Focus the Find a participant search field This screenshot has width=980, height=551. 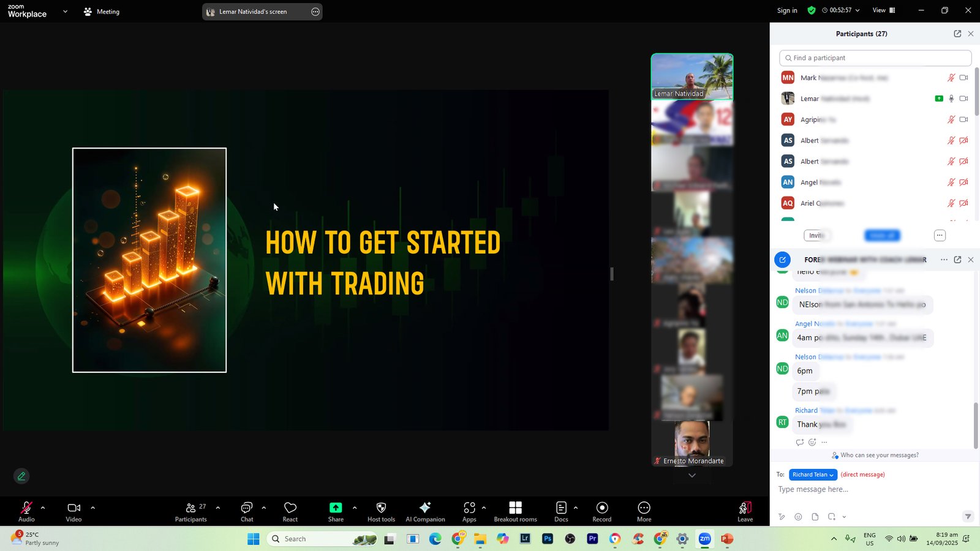(x=876, y=58)
